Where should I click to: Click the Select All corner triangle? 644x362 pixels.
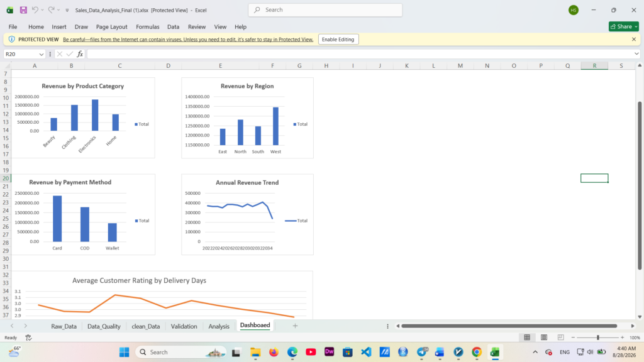7,65
